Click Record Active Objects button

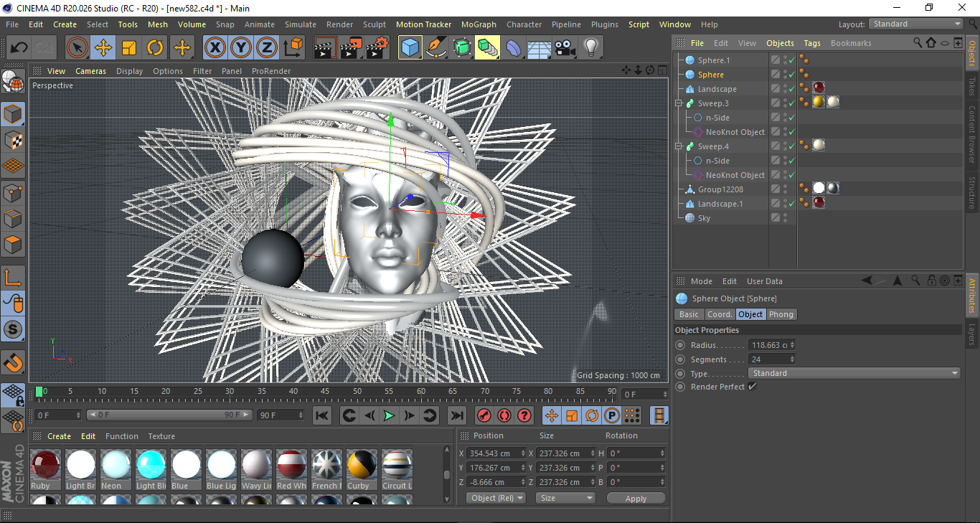point(484,415)
